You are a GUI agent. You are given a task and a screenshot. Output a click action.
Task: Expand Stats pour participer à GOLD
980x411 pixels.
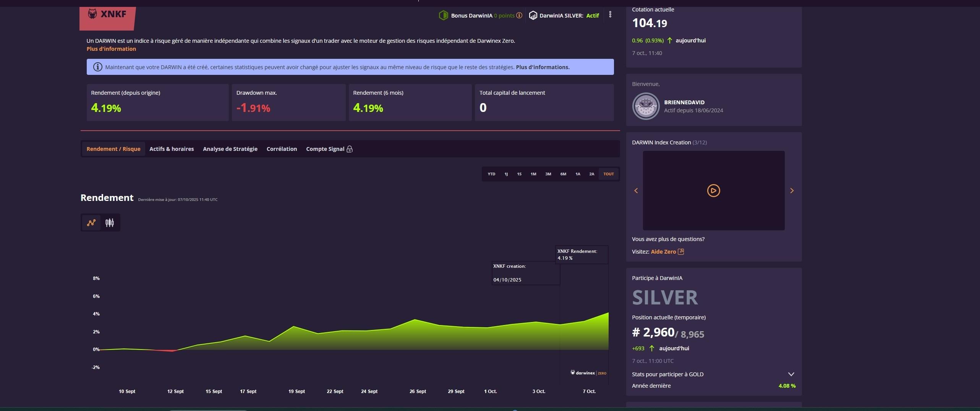[791, 374]
